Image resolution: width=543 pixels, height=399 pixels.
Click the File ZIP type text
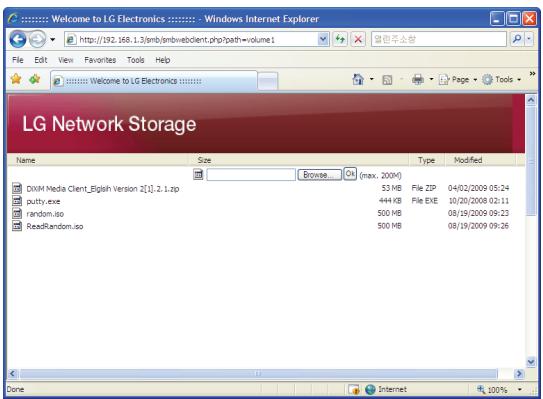(424, 188)
